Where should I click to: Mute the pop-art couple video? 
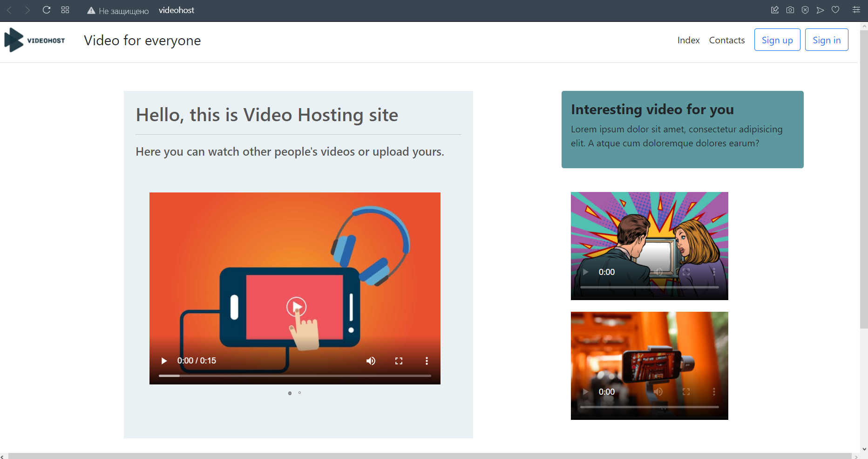click(658, 272)
